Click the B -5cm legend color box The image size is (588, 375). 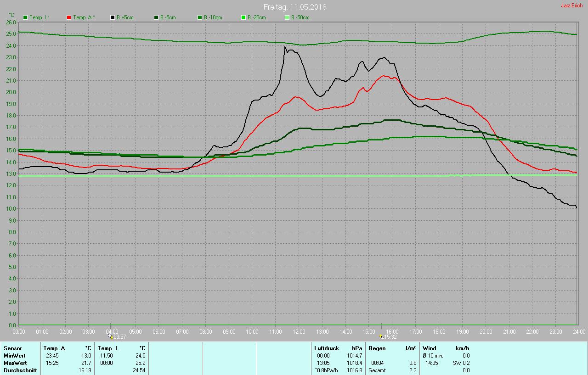[x=156, y=17]
